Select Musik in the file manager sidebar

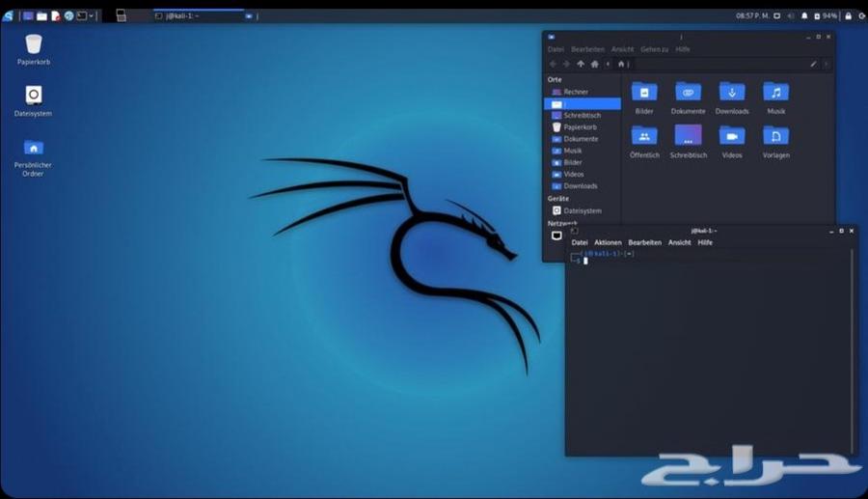(583, 151)
